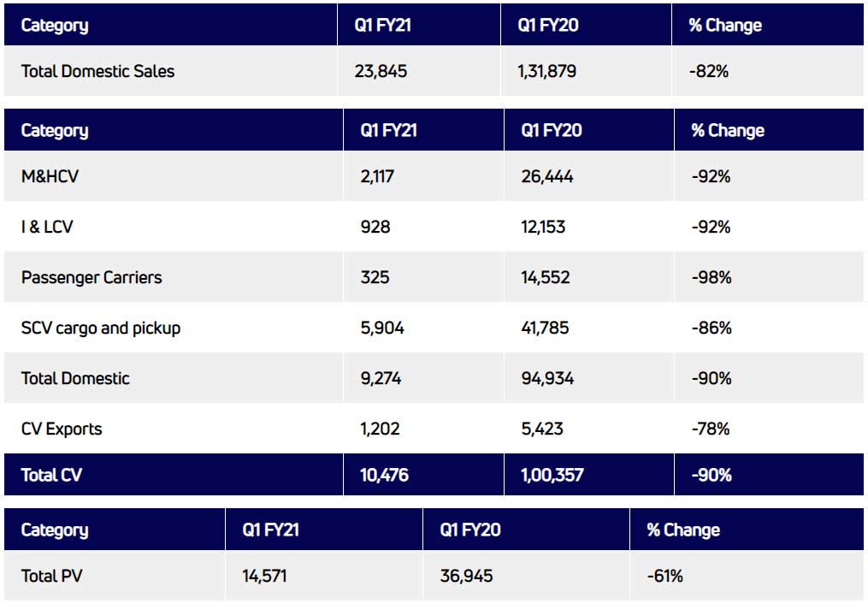Select the 23,845 Q1 FY21 value

tap(381, 71)
